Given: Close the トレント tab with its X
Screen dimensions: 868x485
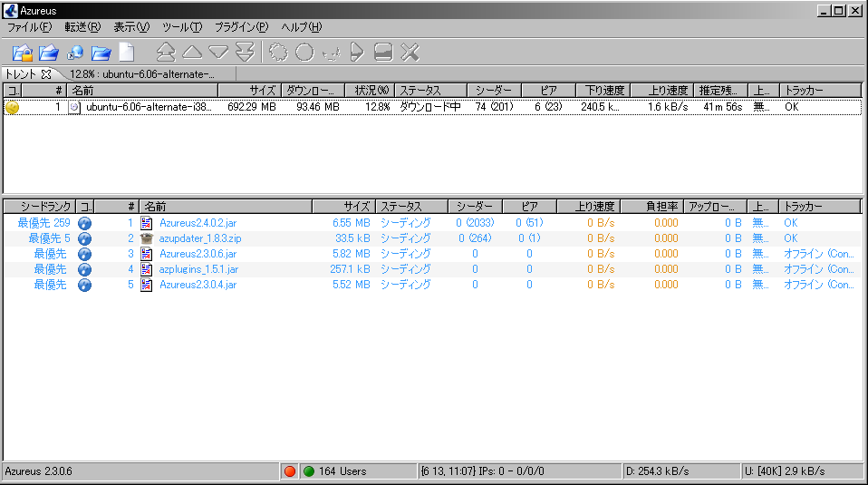Looking at the screenshot, I should point(46,74).
